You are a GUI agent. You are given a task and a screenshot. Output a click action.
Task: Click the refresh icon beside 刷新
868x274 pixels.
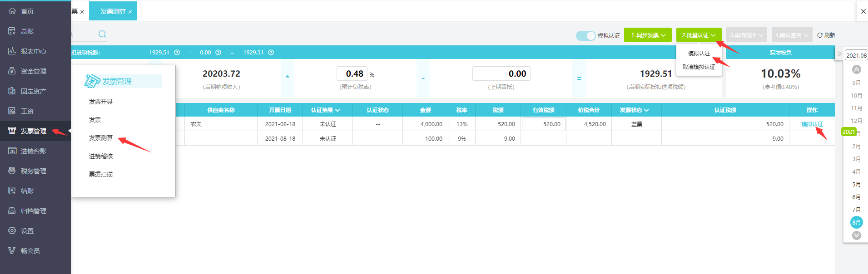(x=820, y=35)
